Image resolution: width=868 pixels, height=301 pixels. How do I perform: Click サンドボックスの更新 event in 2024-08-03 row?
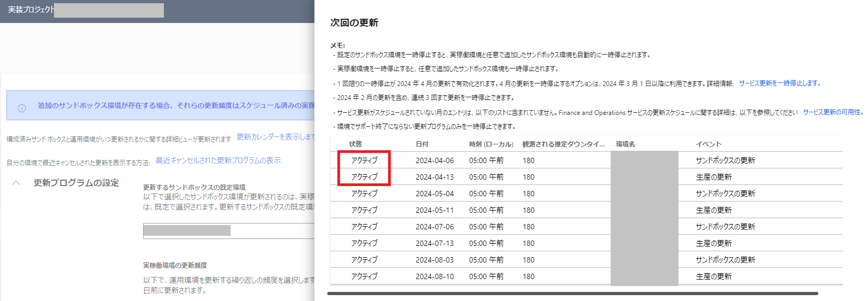click(x=725, y=260)
